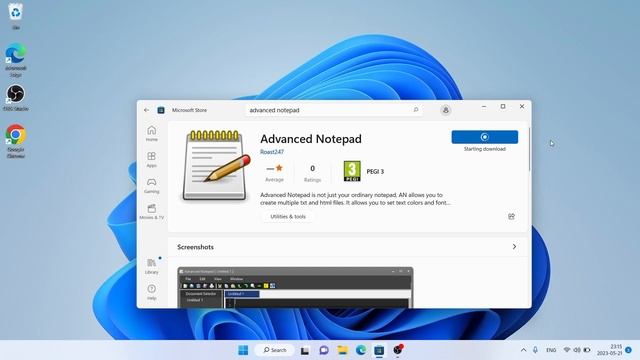Click the Store window vertical scrollbar
The width and height of the screenshot is (640, 360).
tap(529, 149)
